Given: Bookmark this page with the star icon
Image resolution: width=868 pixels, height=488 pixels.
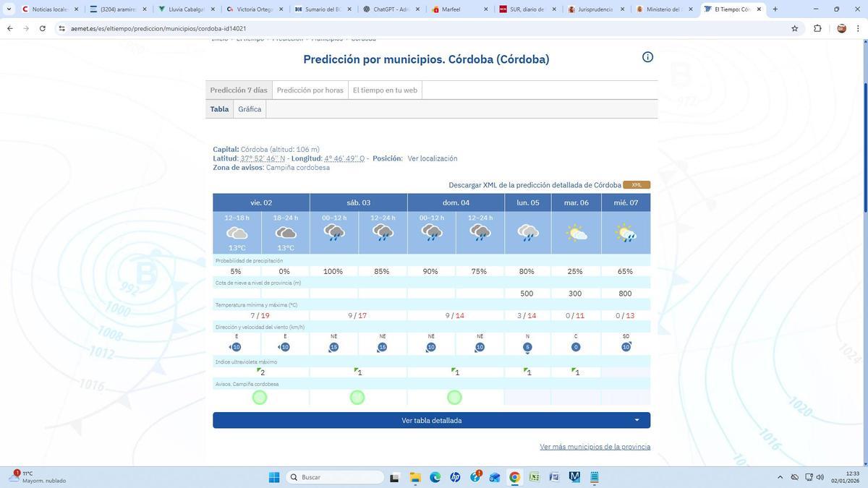Looking at the screenshot, I should pyautogui.click(x=793, y=28).
